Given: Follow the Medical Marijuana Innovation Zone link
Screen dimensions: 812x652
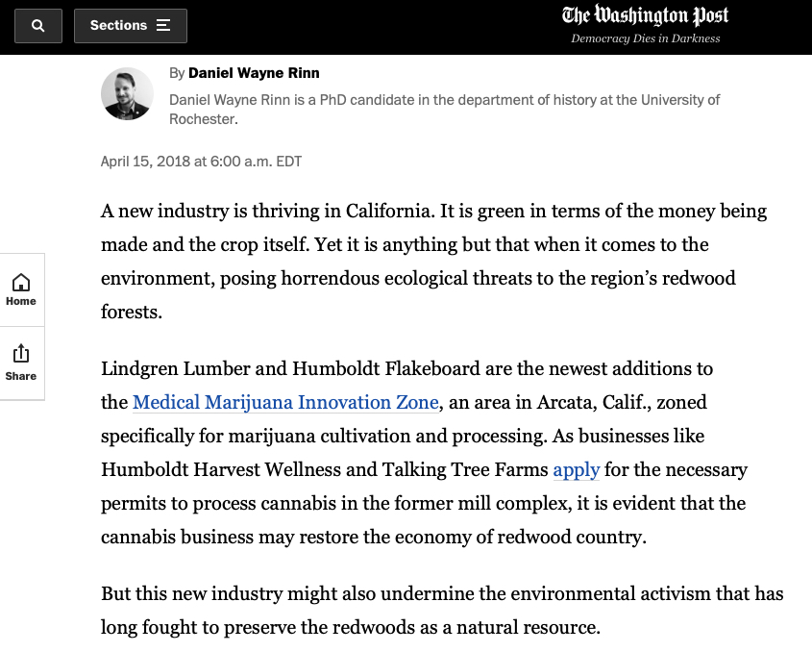Looking at the screenshot, I should coord(285,403).
